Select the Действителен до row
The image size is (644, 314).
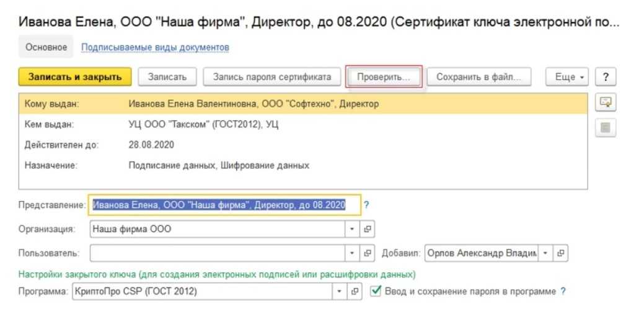pos(303,145)
